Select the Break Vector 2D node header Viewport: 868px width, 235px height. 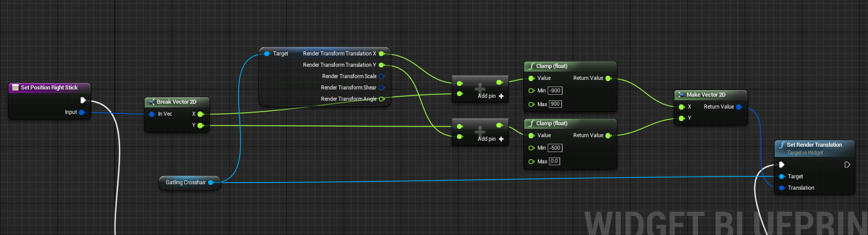point(177,102)
